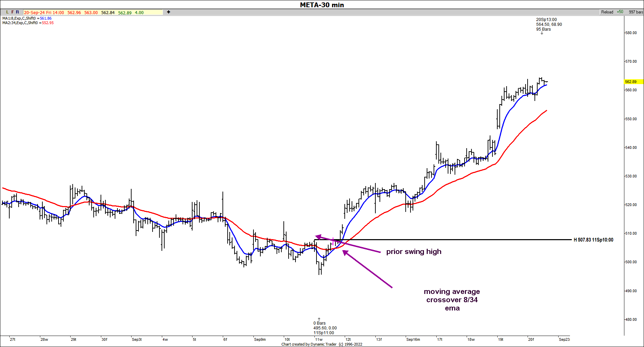This screenshot has width=644, height=347.
Task: Click the F button in top bar
Action: click(x=13, y=12)
